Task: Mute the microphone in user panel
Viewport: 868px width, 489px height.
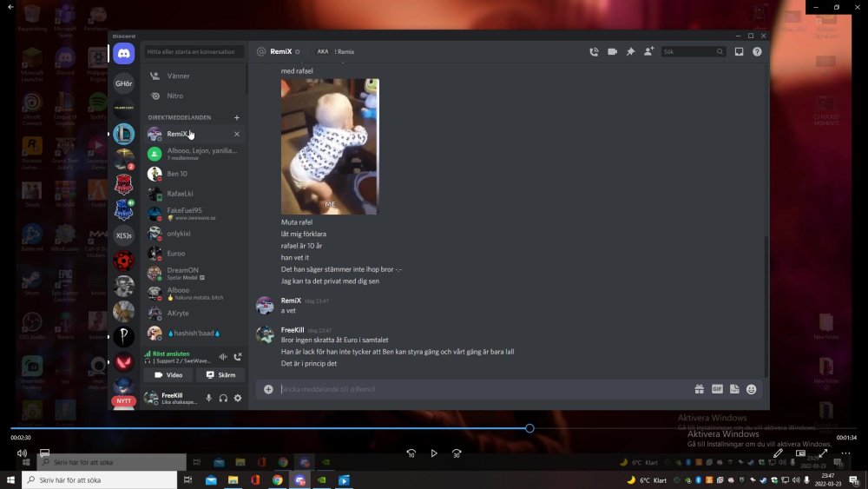Action: pyautogui.click(x=208, y=398)
